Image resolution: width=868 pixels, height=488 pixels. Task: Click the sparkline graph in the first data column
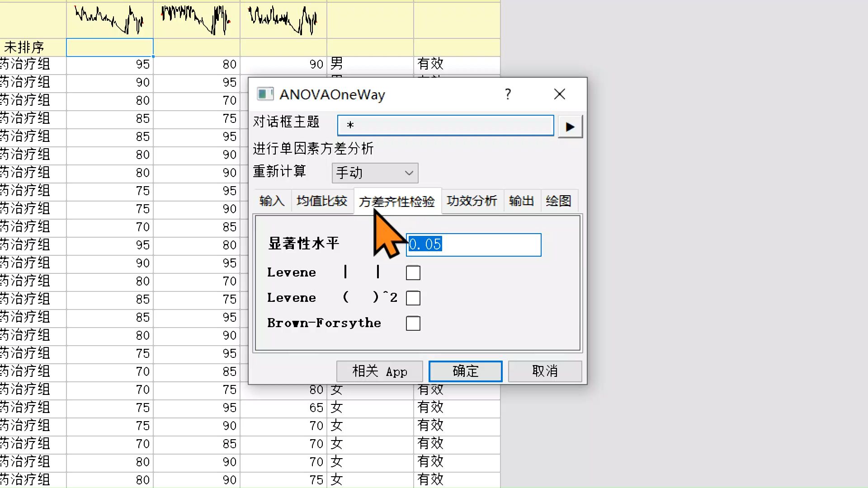tap(109, 20)
